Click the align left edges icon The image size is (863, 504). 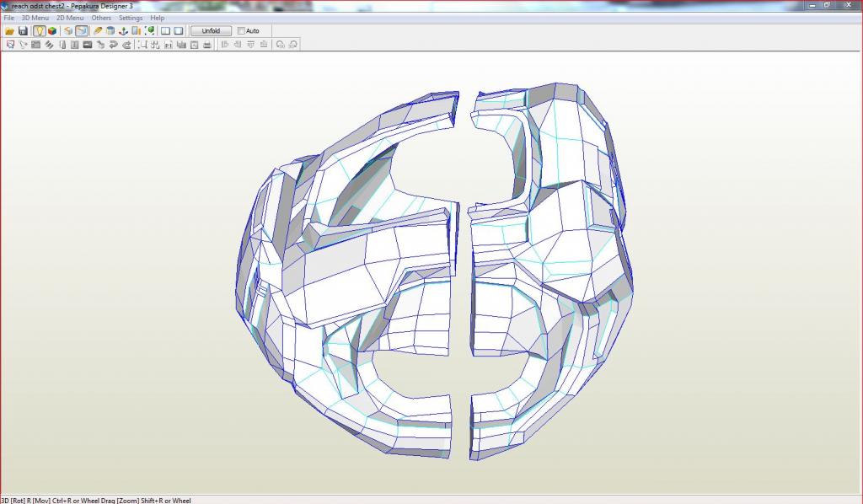click(x=224, y=45)
